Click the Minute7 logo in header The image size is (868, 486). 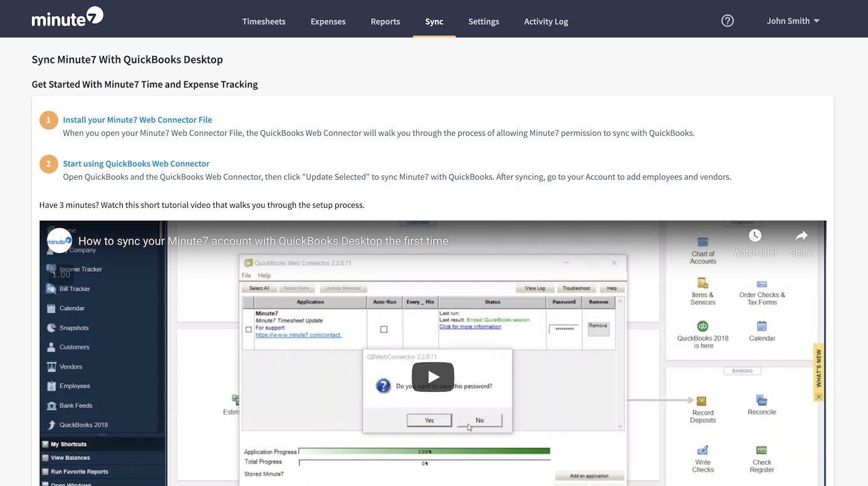[67, 18]
